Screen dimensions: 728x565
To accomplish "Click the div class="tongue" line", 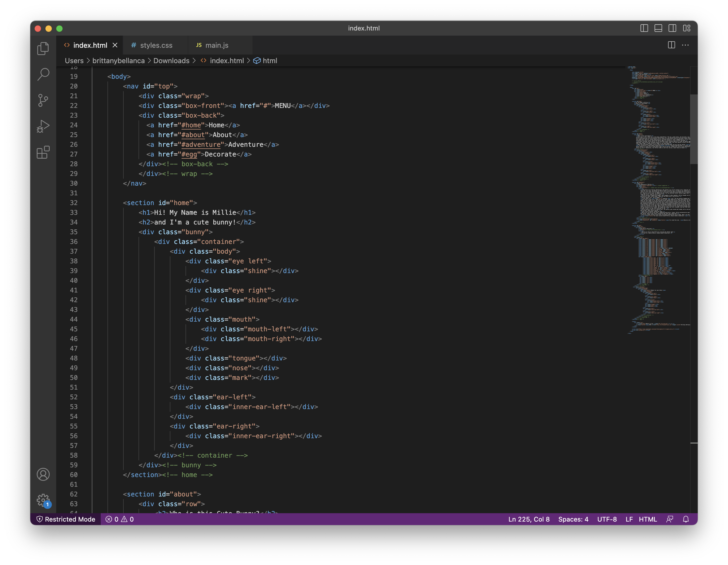I will click(236, 358).
